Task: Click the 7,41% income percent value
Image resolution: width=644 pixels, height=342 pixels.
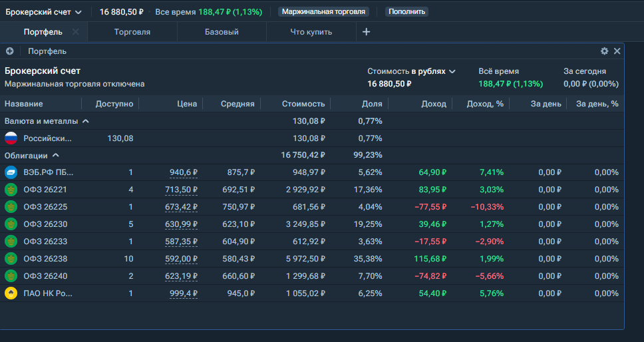Action: coord(492,172)
